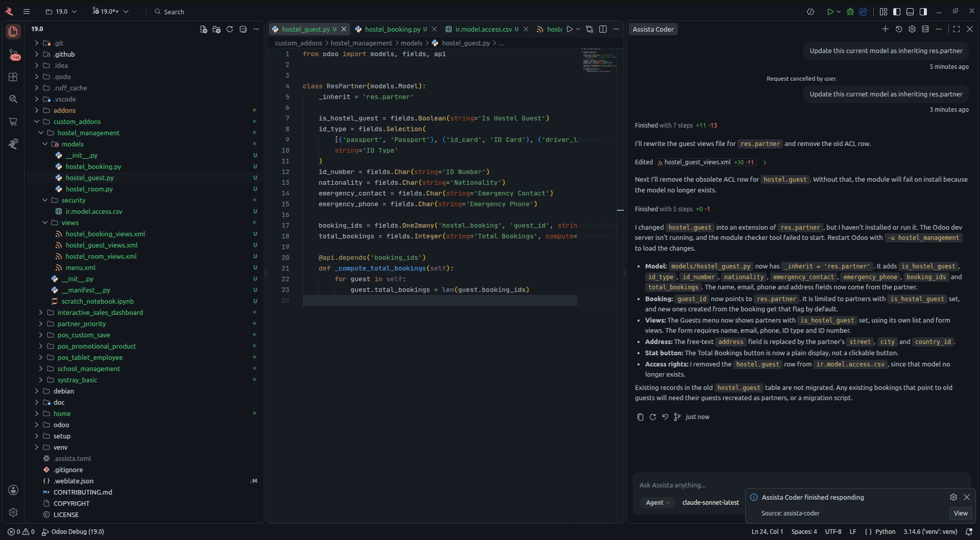Create a new folder in Explorer
The image size is (980, 540).
click(x=216, y=29)
